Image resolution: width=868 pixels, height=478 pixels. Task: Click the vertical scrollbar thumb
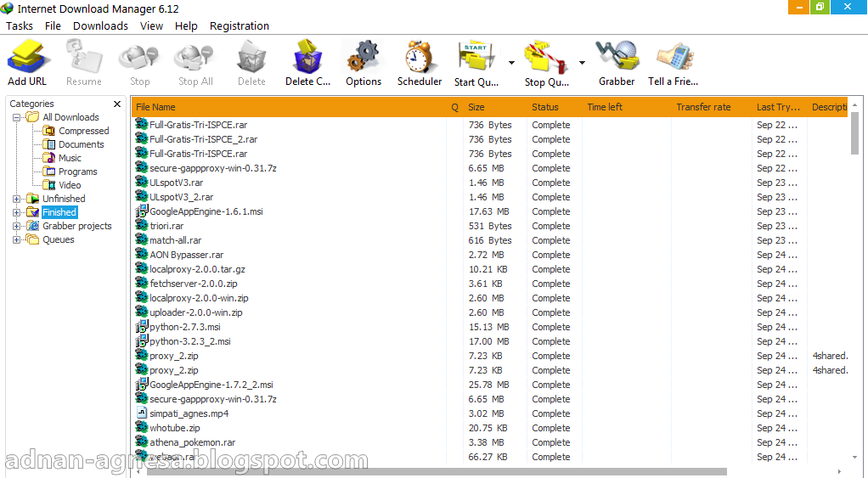[854, 132]
